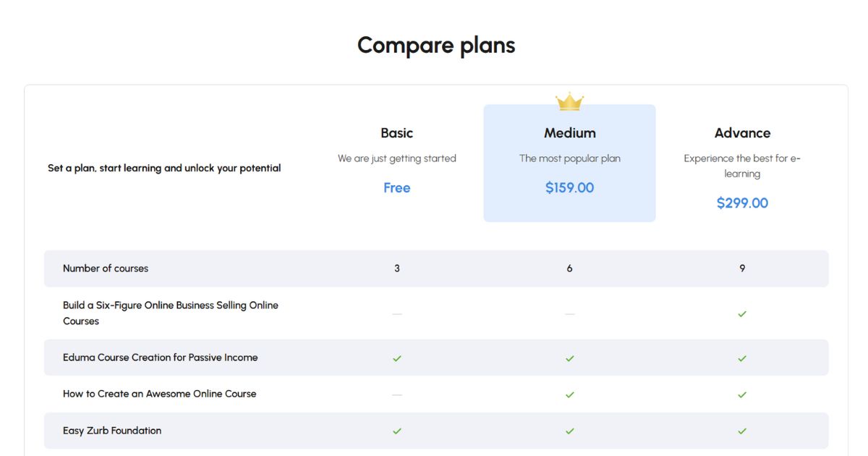Click the Compare plans heading
This screenshot has height=456, width=868.
[435, 45]
